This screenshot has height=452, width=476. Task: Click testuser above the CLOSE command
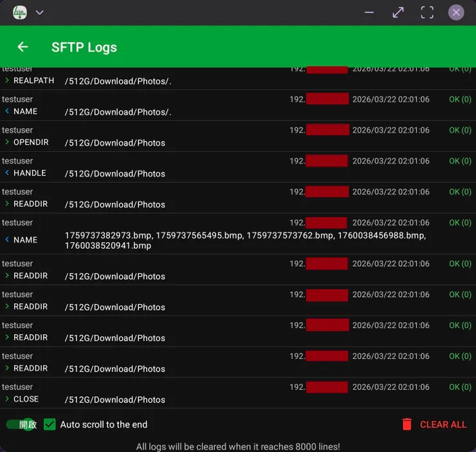[x=17, y=387]
